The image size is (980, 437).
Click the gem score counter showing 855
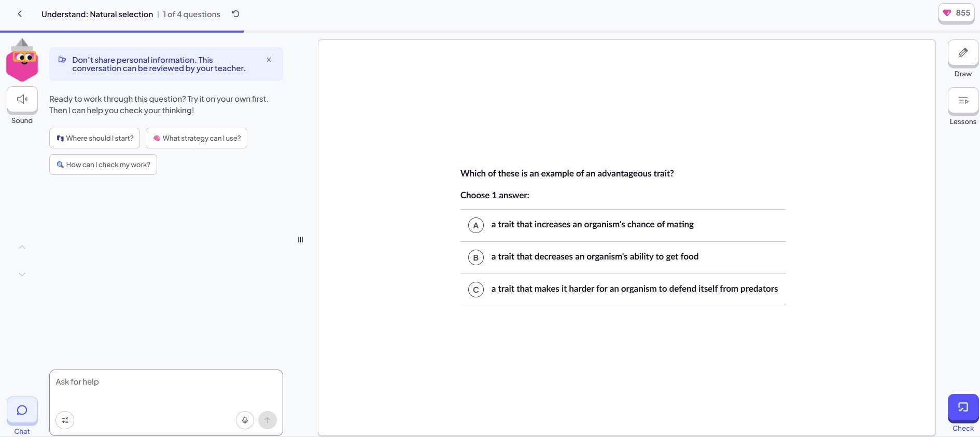[957, 13]
